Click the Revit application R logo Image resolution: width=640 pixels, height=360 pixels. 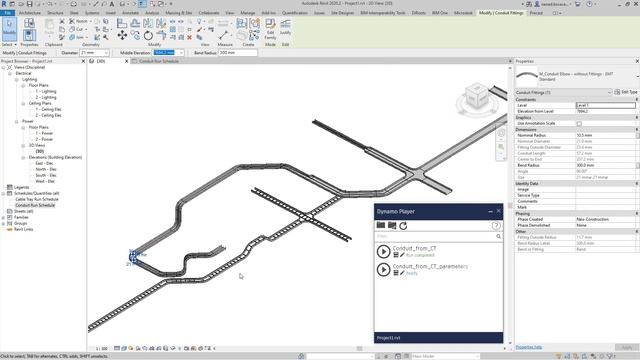point(4,4)
